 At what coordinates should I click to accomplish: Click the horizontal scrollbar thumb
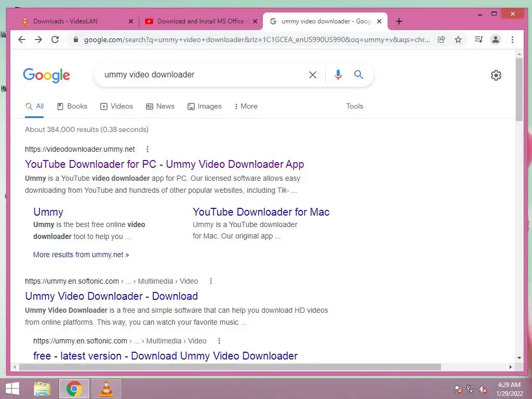pos(230,367)
